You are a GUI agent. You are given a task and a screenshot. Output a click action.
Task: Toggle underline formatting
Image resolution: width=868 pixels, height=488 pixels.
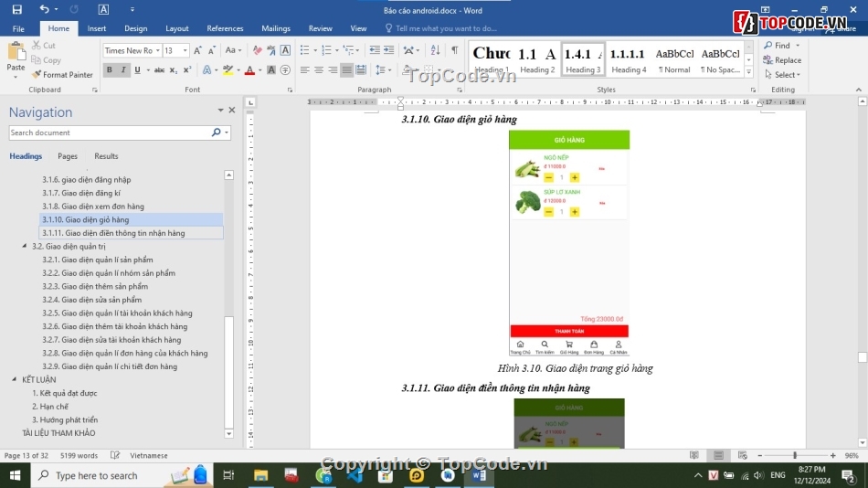137,69
